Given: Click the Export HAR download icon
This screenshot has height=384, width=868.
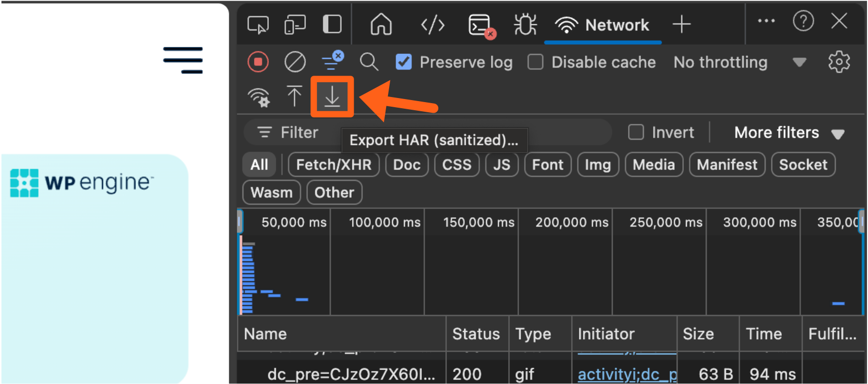Looking at the screenshot, I should click(x=332, y=97).
